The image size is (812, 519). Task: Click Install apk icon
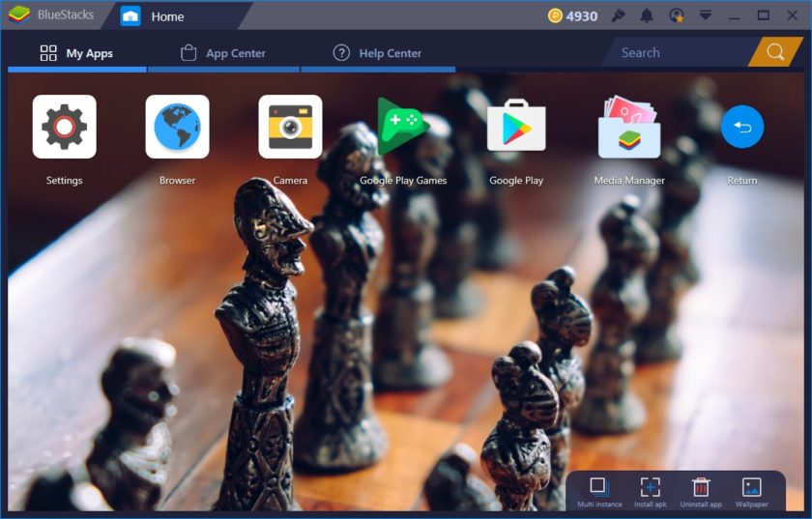(x=650, y=487)
